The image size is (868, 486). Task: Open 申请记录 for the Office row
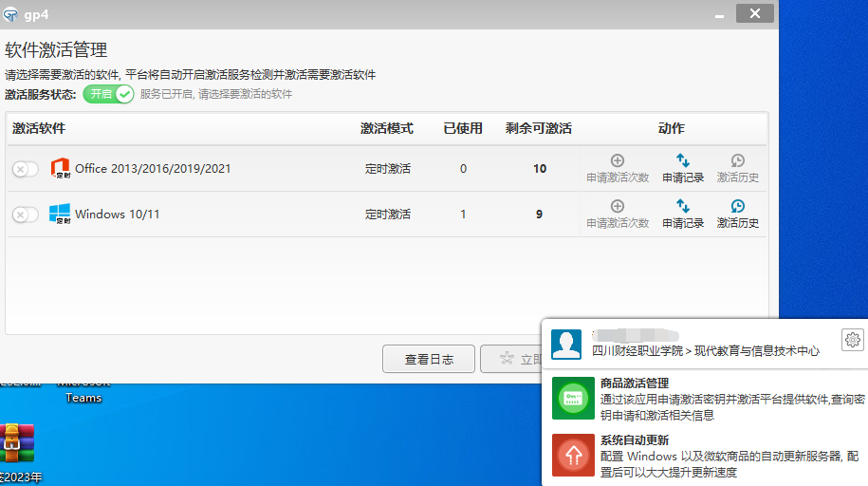point(683,169)
